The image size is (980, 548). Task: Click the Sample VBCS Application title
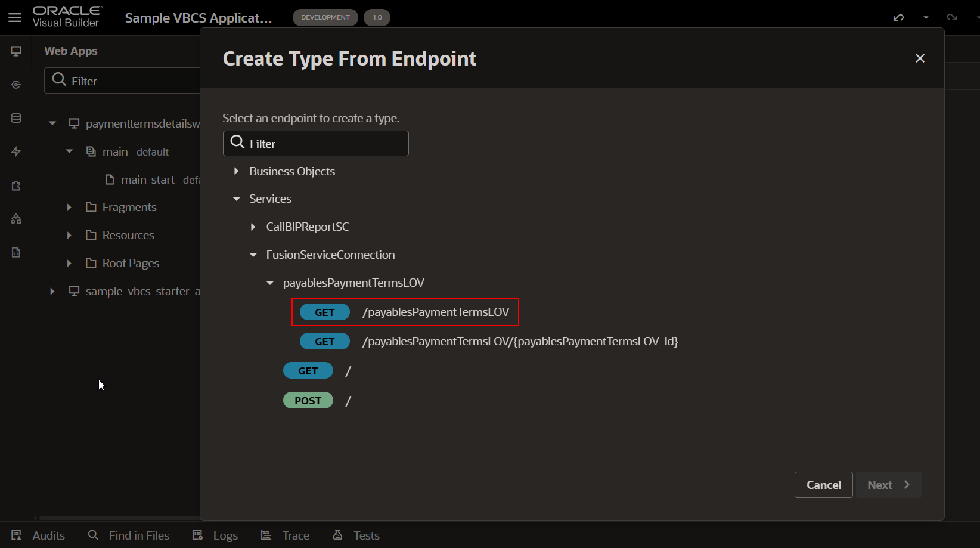tap(199, 18)
